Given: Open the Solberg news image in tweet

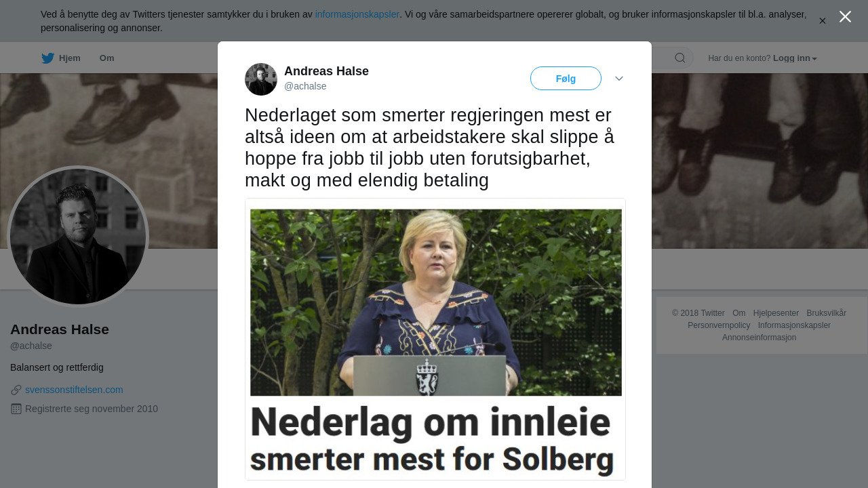Looking at the screenshot, I should [x=435, y=339].
